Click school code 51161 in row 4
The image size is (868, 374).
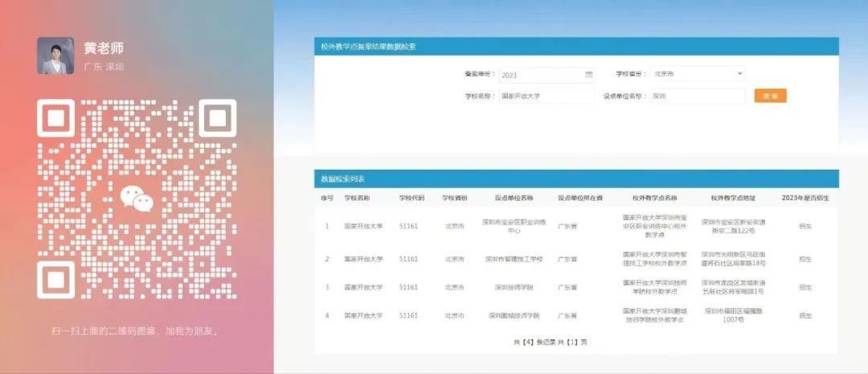point(408,315)
